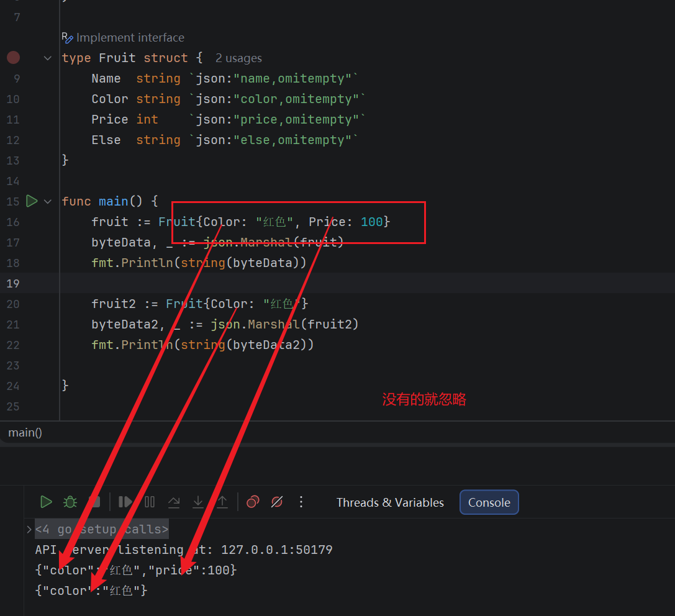This screenshot has height=616, width=675.
Task: Open the debug toolbar's three-dot more menu
Action: 301,502
